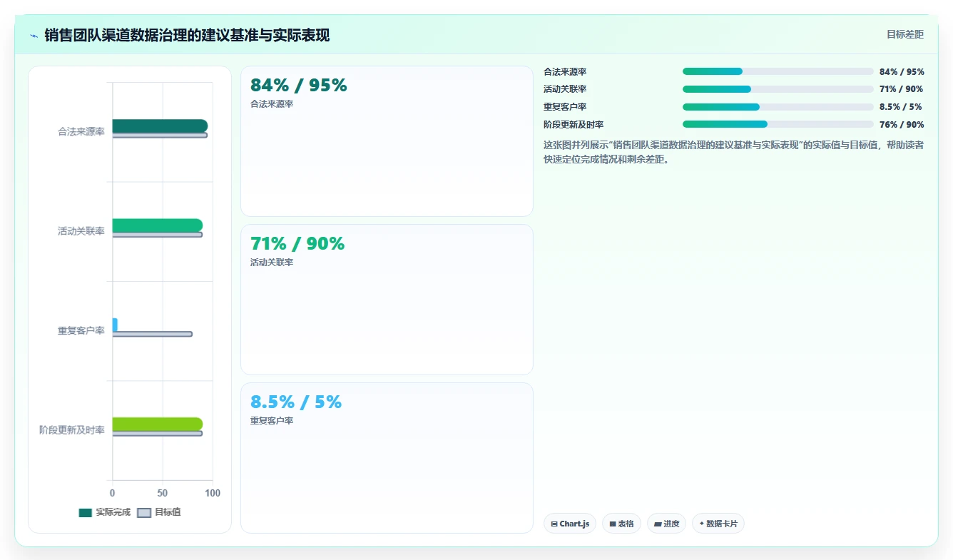The height and width of the screenshot is (560, 953).
Task: Click the 合法来源率 chart axis label
Action: tap(81, 132)
